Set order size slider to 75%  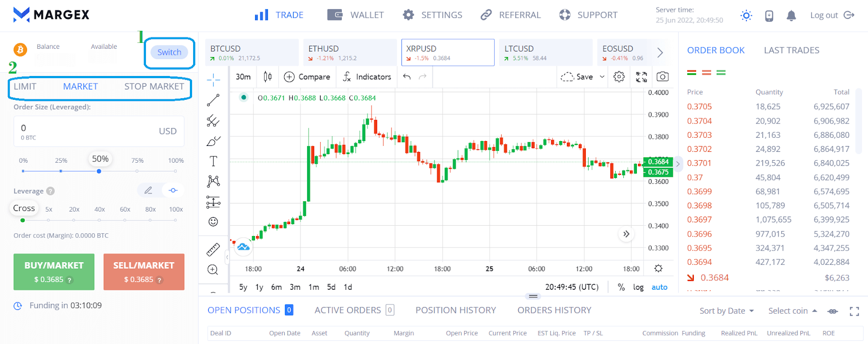[x=137, y=171]
